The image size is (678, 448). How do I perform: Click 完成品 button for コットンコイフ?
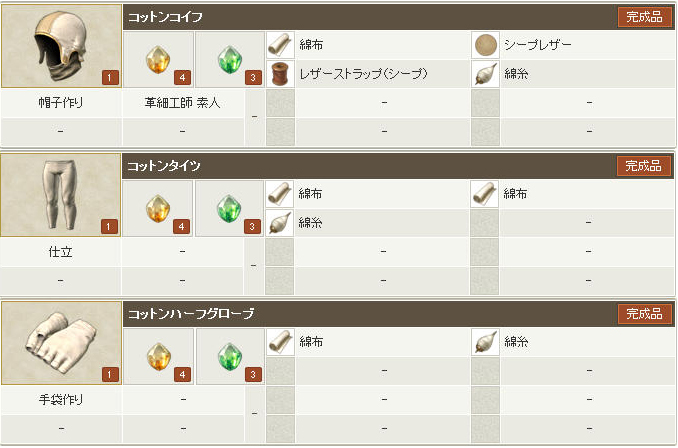tap(644, 17)
